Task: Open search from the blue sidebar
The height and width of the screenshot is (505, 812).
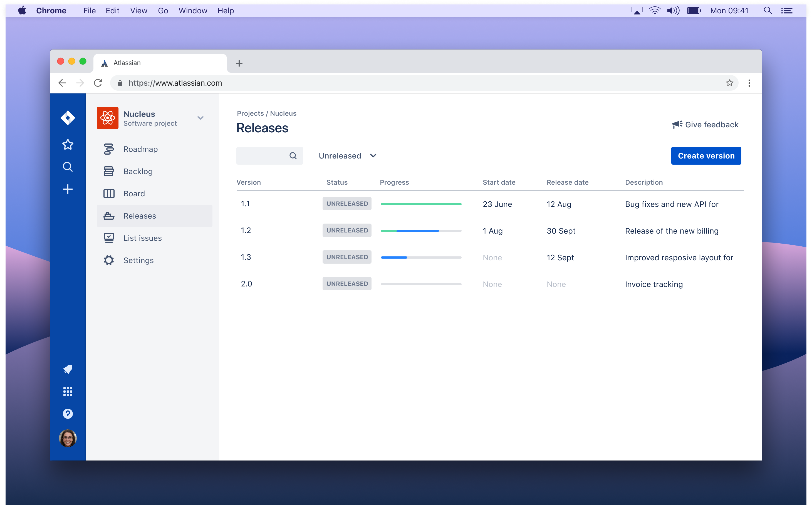Action: click(x=68, y=167)
